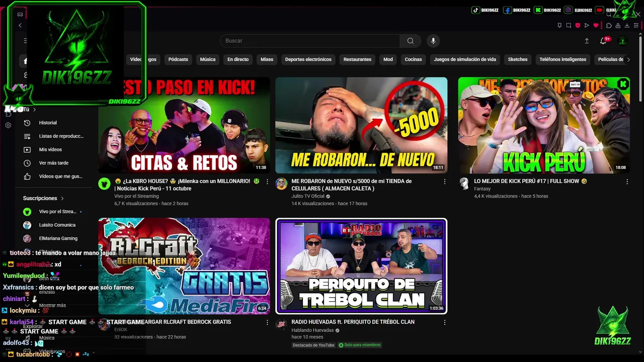This screenshot has height=362, width=644.
Task: Play the KICK PERÚ thumbnail
Action: [544, 125]
